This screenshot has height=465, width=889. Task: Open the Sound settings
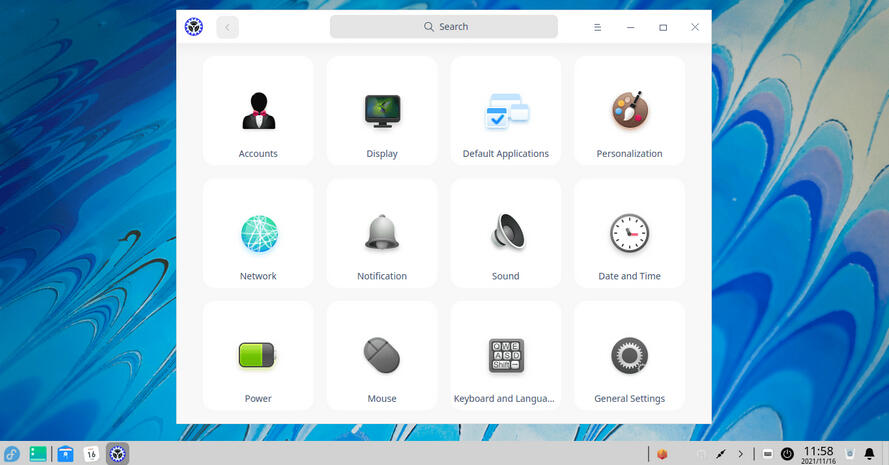[506, 234]
